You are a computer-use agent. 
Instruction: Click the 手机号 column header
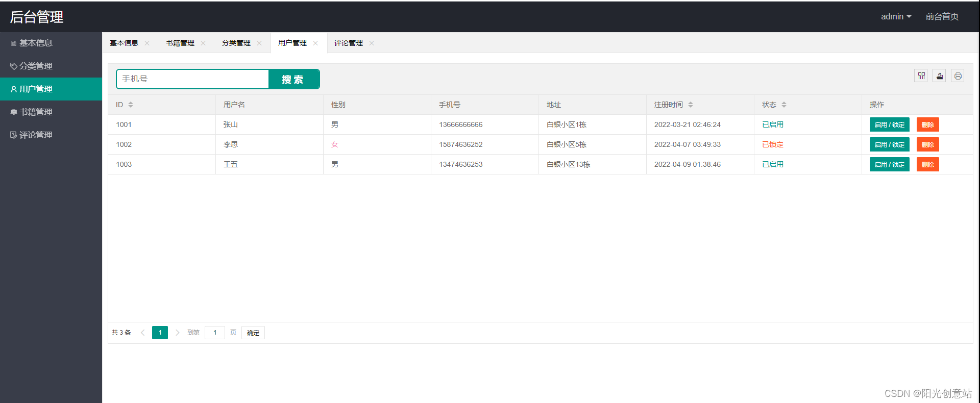pos(449,105)
